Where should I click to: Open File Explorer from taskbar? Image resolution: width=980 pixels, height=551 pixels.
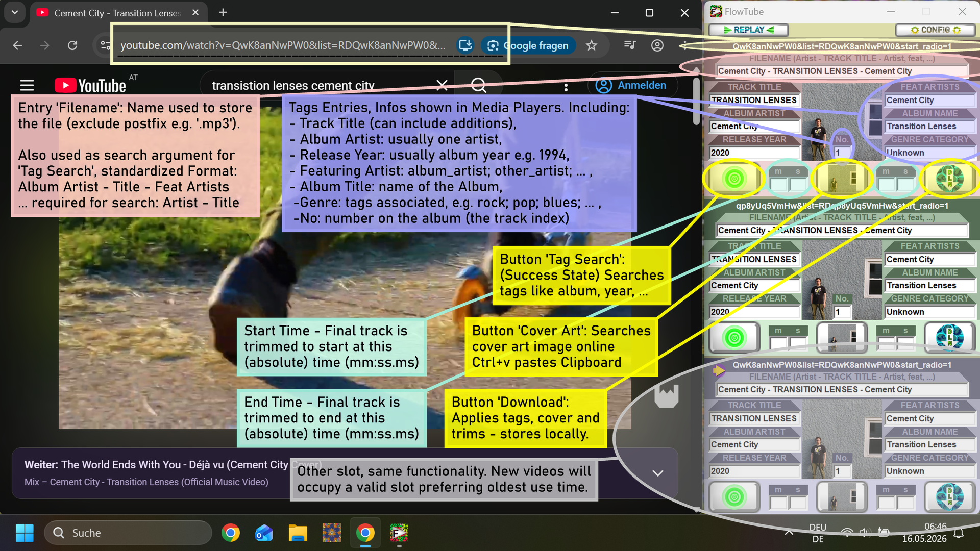(298, 533)
